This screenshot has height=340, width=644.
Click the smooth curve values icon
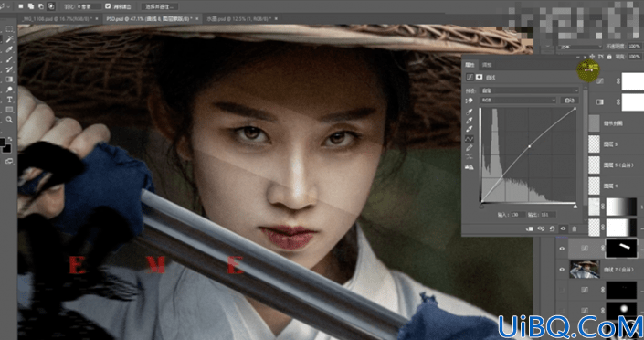(469, 157)
